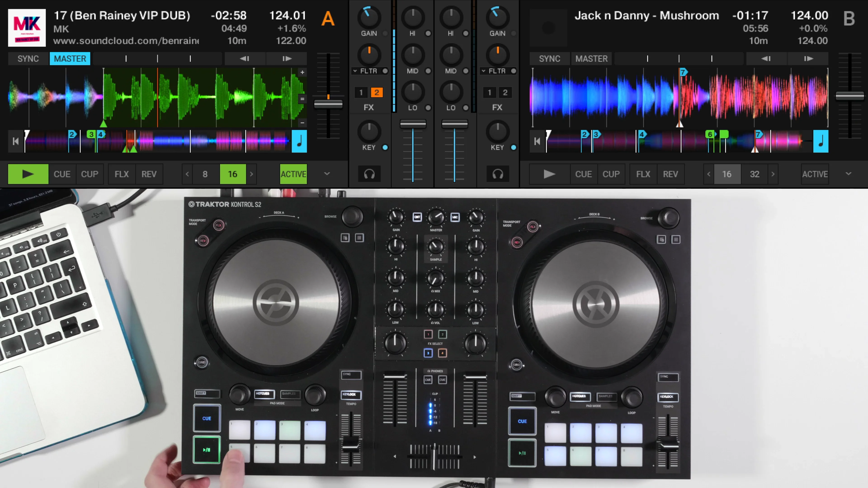Open Deck A FLTR effect dropdown
The height and width of the screenshot is (488, 868).
(x=355, y=71)
